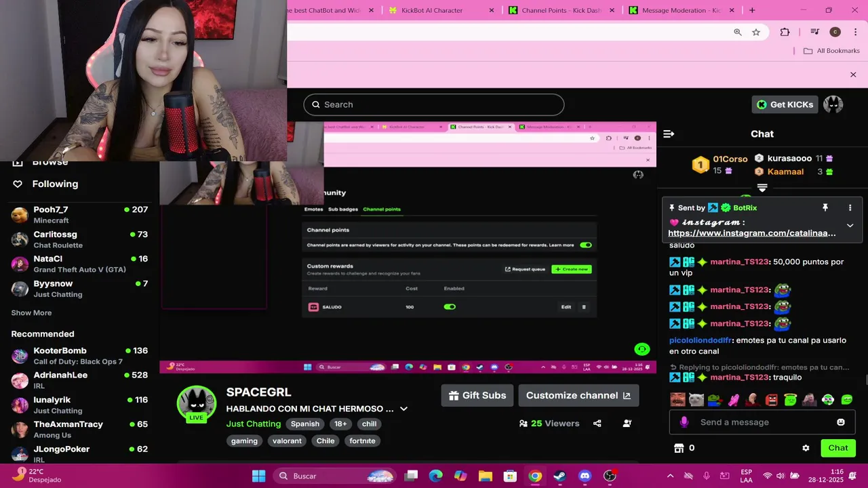Open a new browser tab
Screen dimensions: 868x488
click(752, 10)
